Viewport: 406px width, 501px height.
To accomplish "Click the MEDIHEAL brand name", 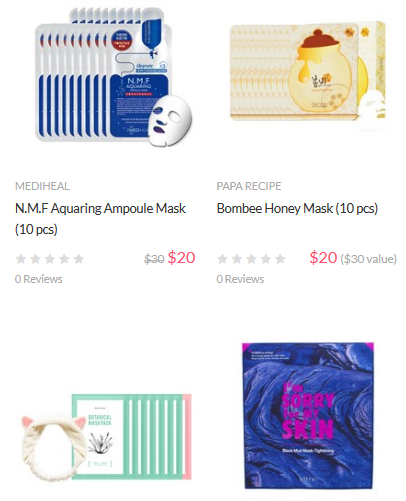I will coord(42,186).
